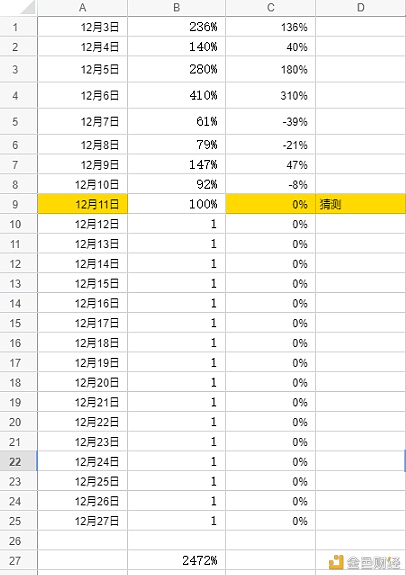Click the cell containing 12月27日
The width and height of the screenshot is (406, 575).
[83, 521]
